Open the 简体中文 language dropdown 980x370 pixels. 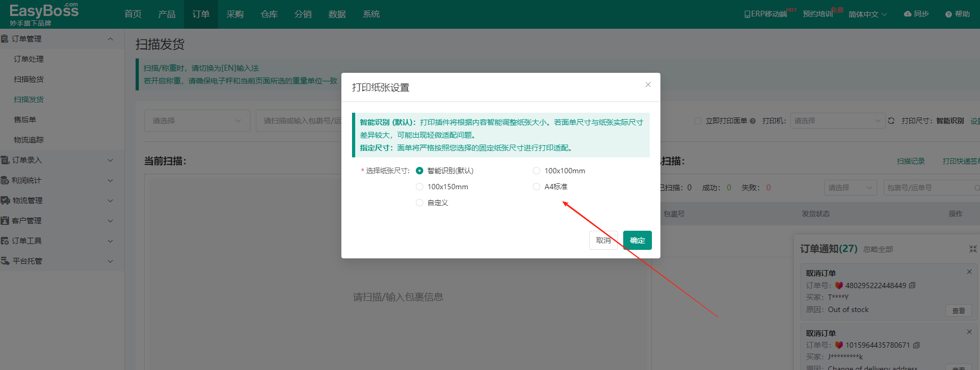(x=867, y=14)
